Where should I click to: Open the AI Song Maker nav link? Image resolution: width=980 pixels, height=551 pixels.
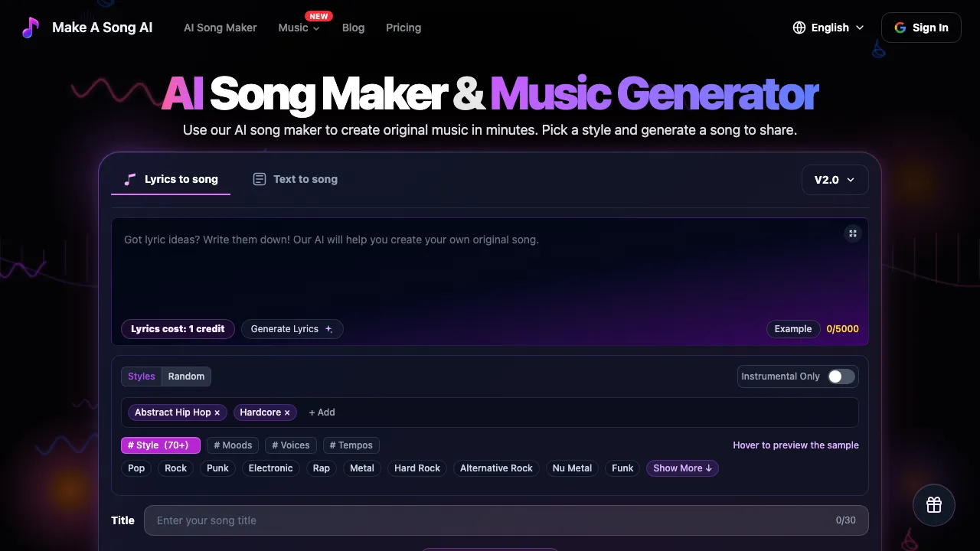click(220, 28)
